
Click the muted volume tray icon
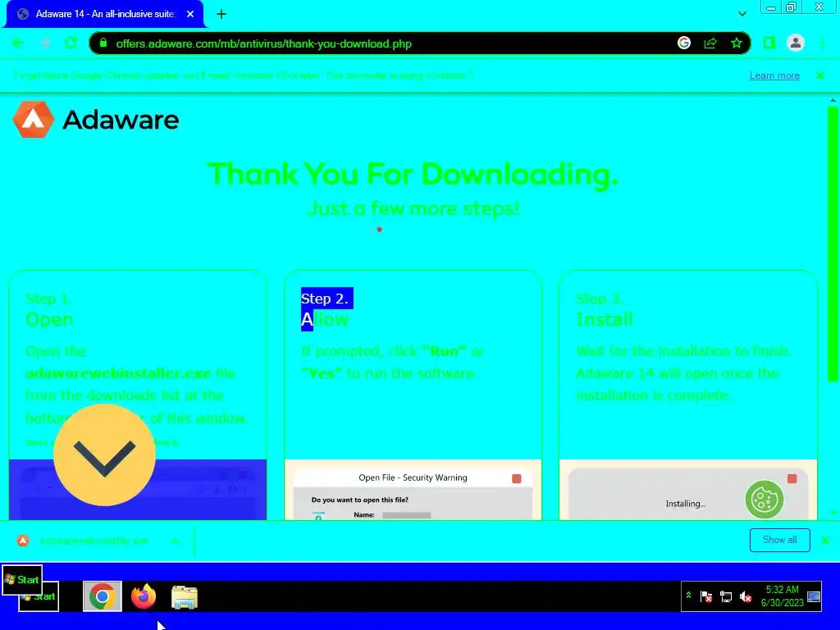[x=745, y=596]
